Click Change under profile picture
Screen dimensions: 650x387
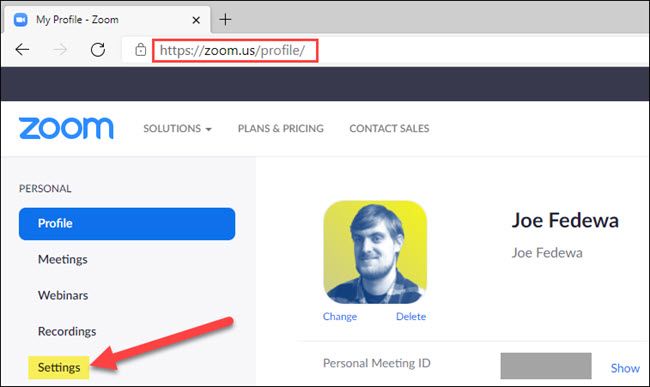(x=340, y=317)
